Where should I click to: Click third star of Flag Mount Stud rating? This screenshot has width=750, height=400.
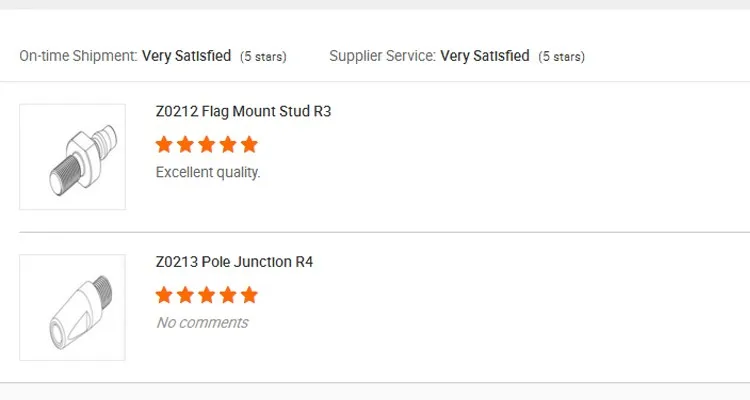[x=207, y=144]
